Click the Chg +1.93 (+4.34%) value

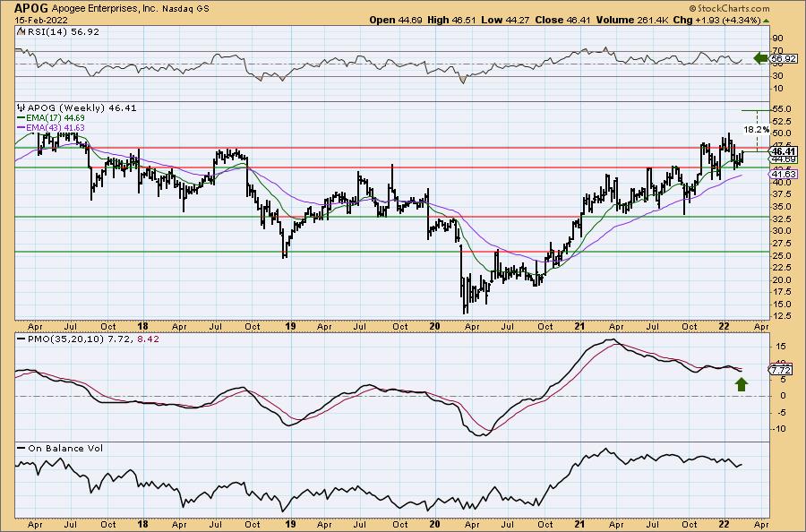pos(716,20)
